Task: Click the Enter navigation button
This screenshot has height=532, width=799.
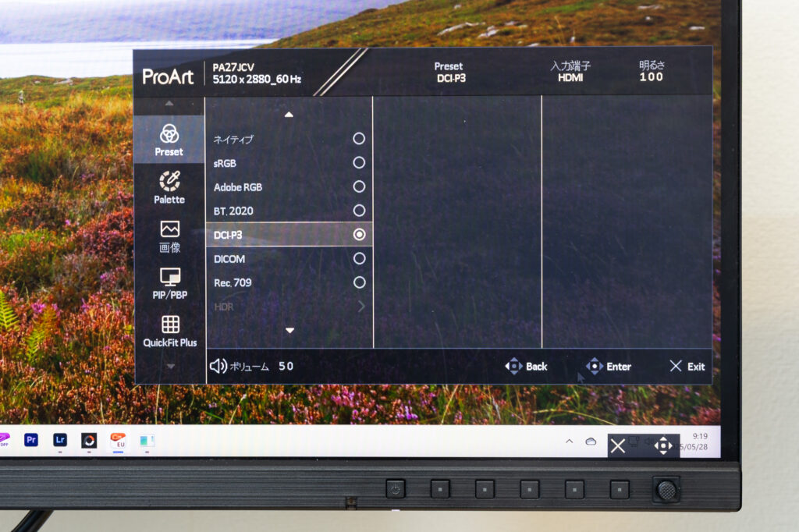Action: tap(608, 367)
